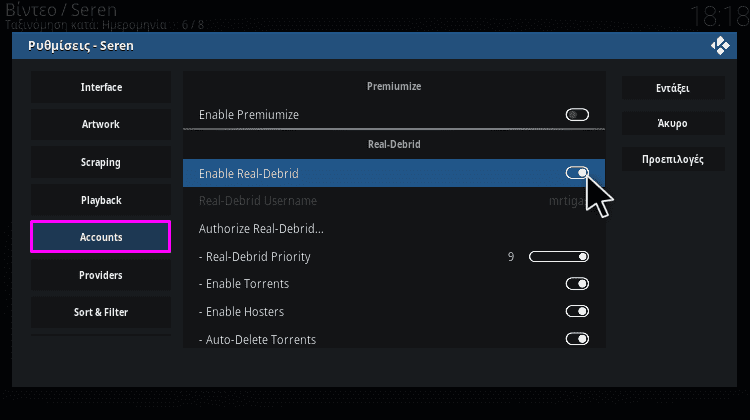The height and width of the screenshot is (420, 750).
Task: Click the Εντάξει (OK) button
Action: pos(673,88)
